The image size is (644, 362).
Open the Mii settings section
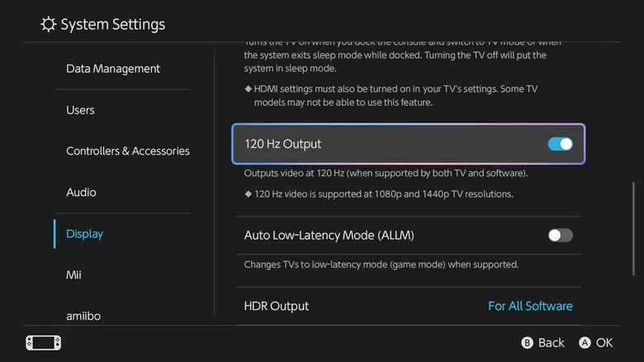coord(73,274)
